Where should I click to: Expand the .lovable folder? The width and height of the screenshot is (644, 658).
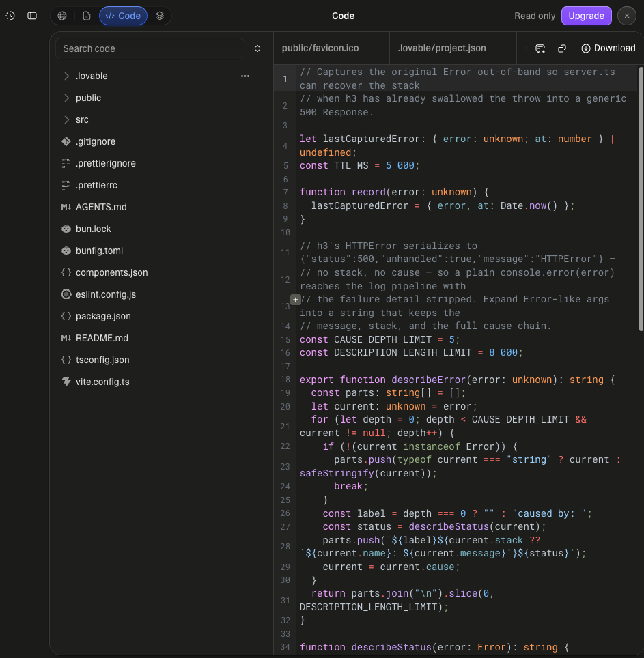coord(66,76)
